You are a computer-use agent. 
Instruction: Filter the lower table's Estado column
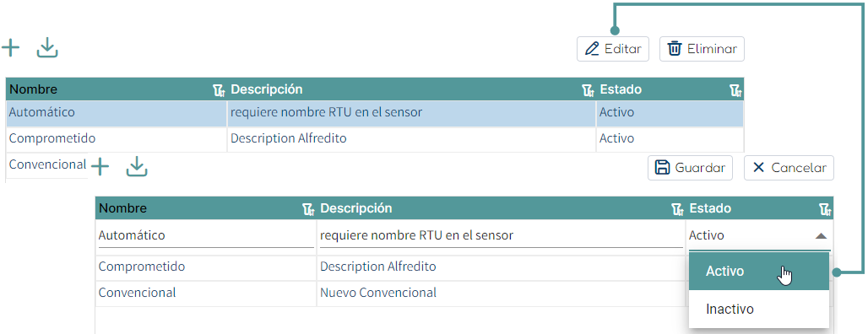[825, 209]
